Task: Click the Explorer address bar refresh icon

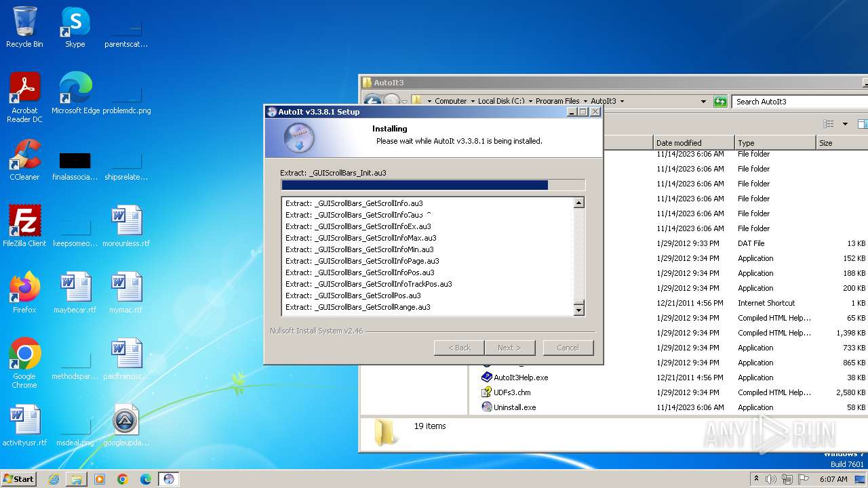Action: pyautogui.click(x=720, y=102)
